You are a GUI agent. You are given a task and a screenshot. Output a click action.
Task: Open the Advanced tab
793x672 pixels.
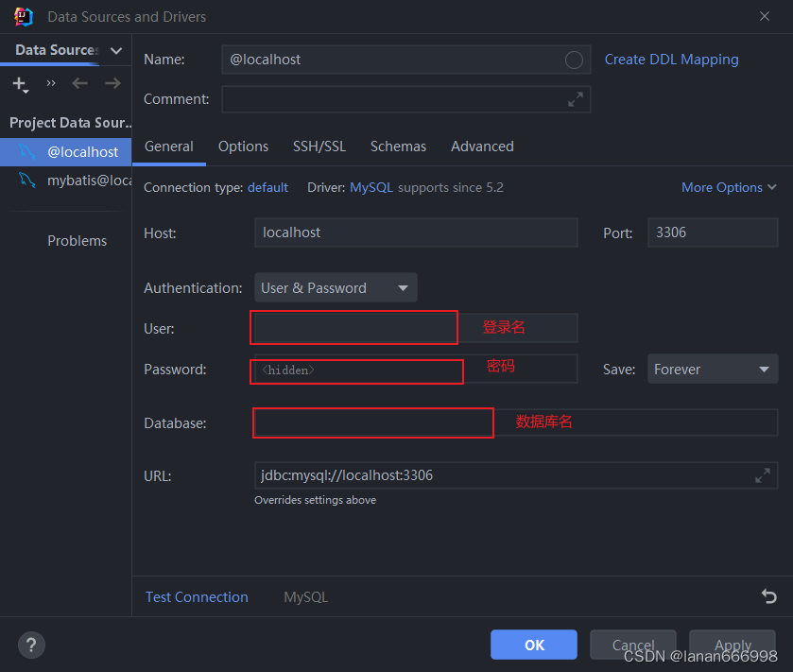click(482, 146)
